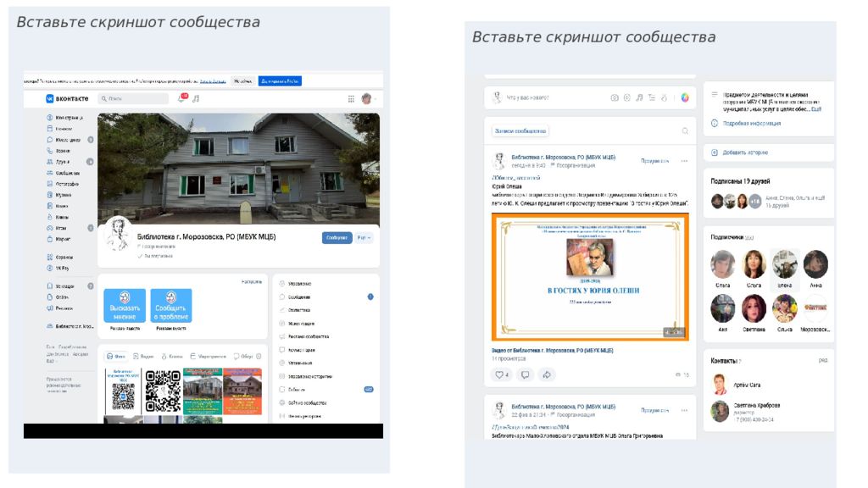Open contact Светлана Храброва

click(756, 405)
